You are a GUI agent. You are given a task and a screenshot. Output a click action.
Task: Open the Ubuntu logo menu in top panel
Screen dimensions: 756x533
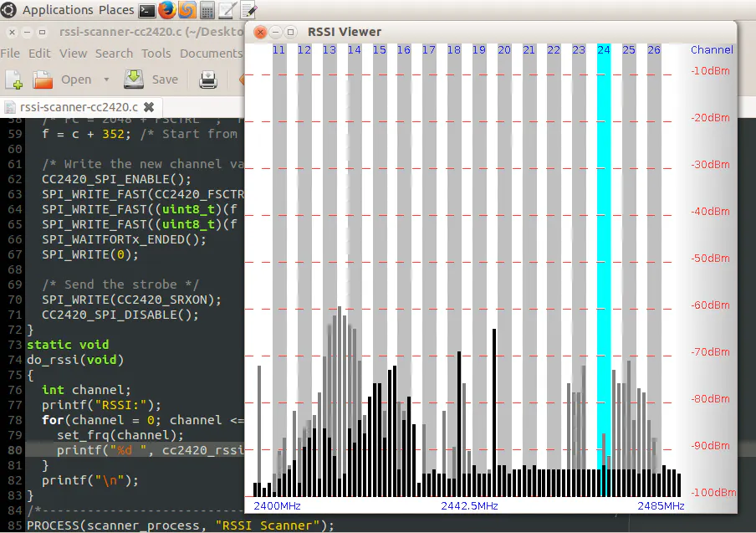pyautogui.click(x=8, y=10)
